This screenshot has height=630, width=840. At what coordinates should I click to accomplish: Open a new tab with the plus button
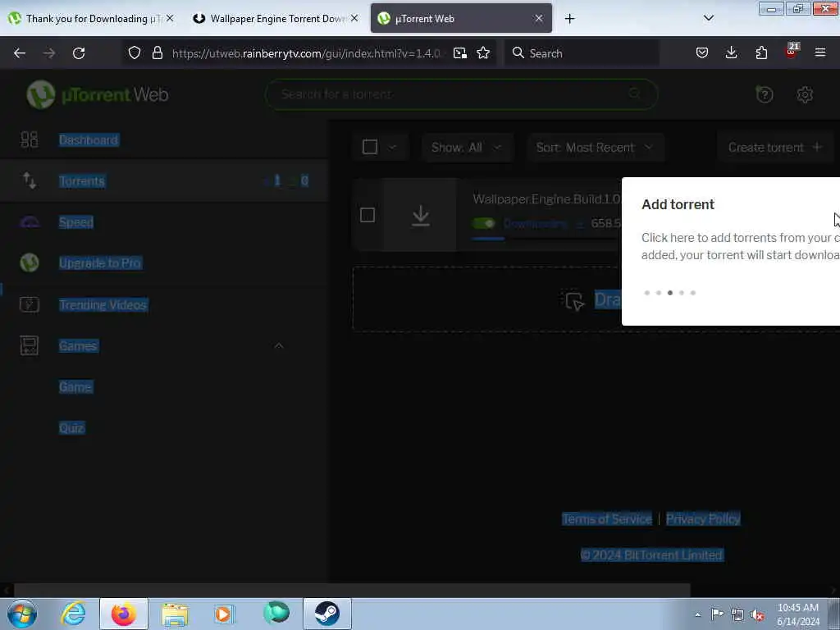click(x=569, y=19)
